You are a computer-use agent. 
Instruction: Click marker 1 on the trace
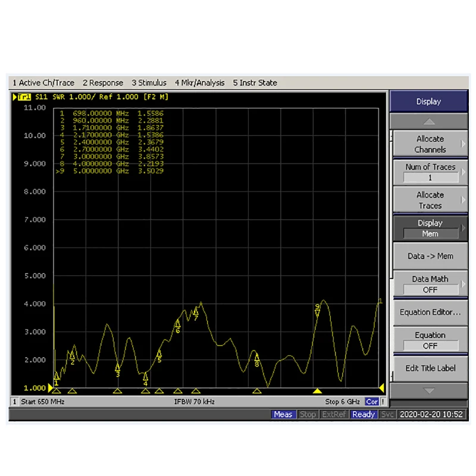57,378
